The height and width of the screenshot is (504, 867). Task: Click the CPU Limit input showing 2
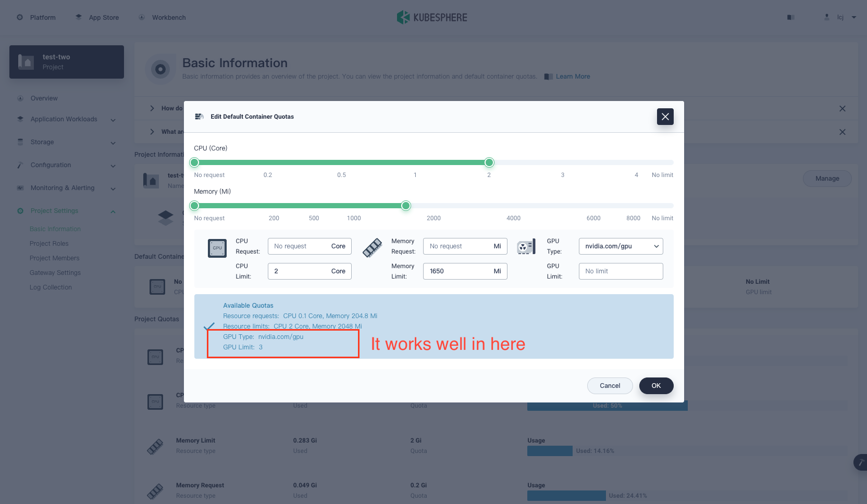coord(309,271)
